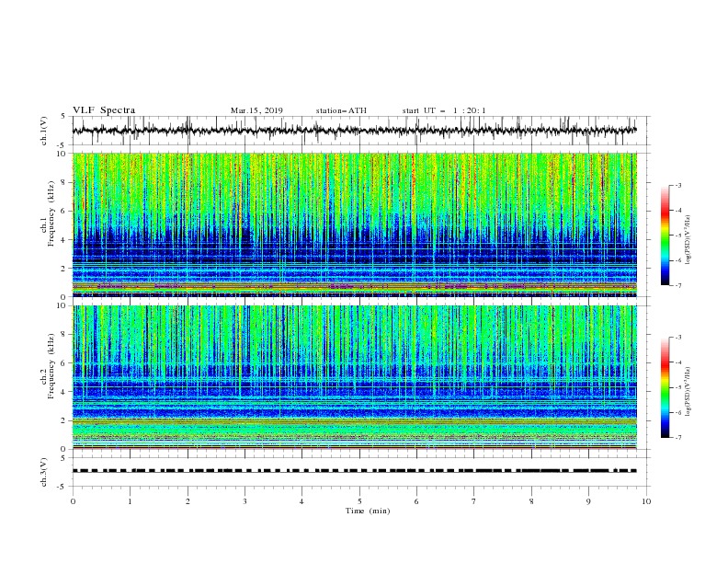The height and width of the screenshot is (563, 728).
Task: Click time axis end tick label "10"
Action: tap(646, 501)
